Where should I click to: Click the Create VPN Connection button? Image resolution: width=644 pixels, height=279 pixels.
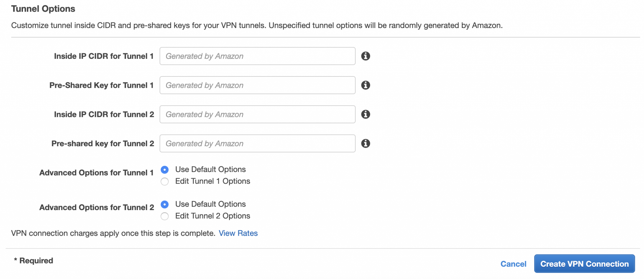(x=584, y=264)
